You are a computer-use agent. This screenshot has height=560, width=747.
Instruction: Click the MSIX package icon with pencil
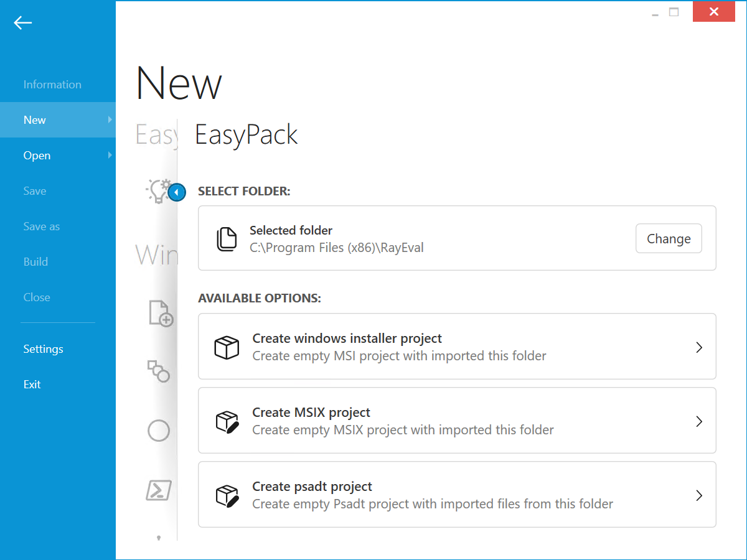(x=227, y=421)
